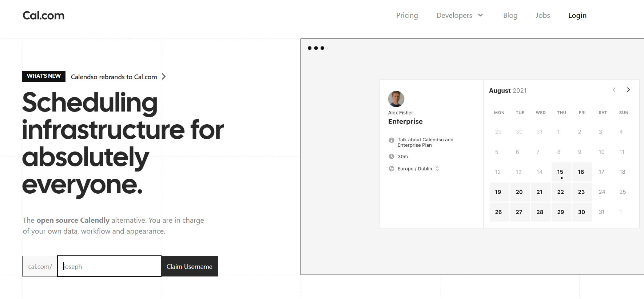Click Alex Fisher's profile avatar

(396, 99)
